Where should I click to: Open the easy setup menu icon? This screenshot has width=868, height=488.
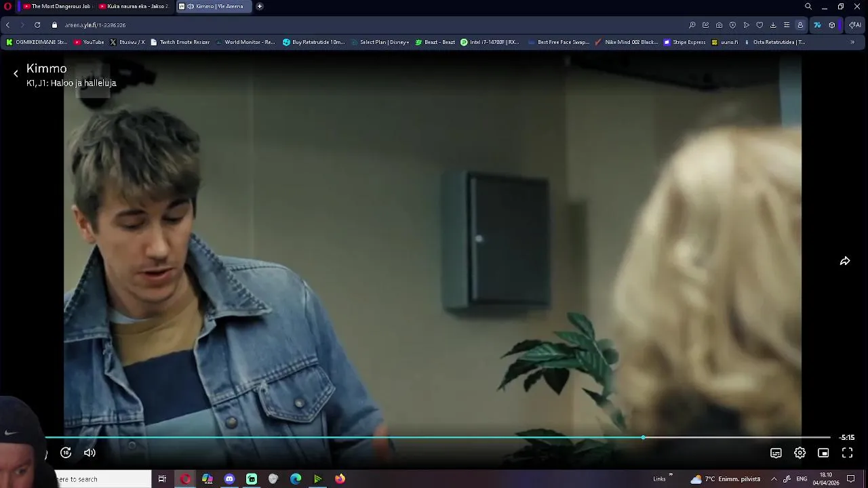coord(787,25)
